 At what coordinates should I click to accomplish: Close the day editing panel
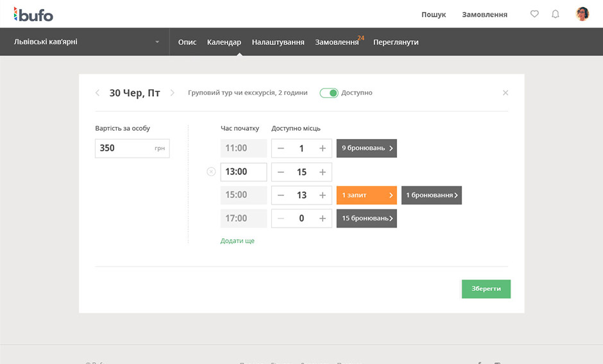(x=505, y=93)
